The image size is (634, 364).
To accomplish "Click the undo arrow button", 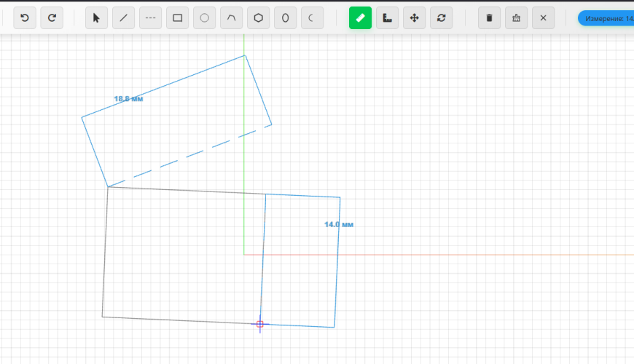I will (25, 17).
